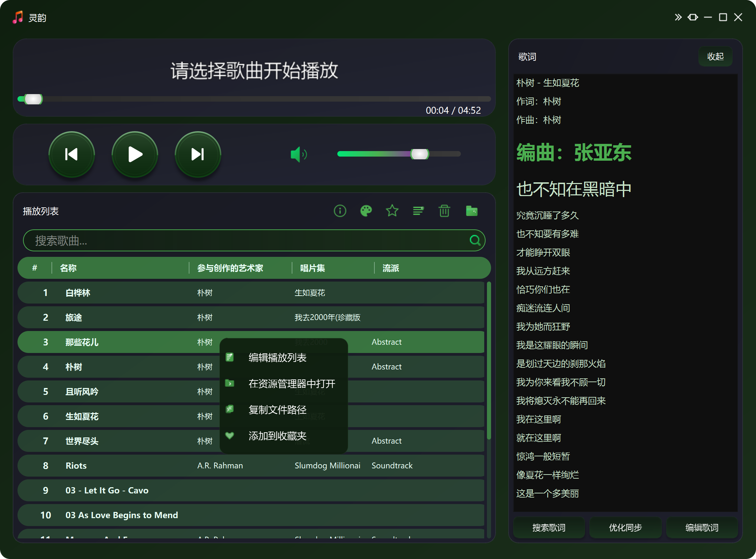The image size is (756, 559).
Task: Mute audio via the speaker icon
Action: point(298,154)
